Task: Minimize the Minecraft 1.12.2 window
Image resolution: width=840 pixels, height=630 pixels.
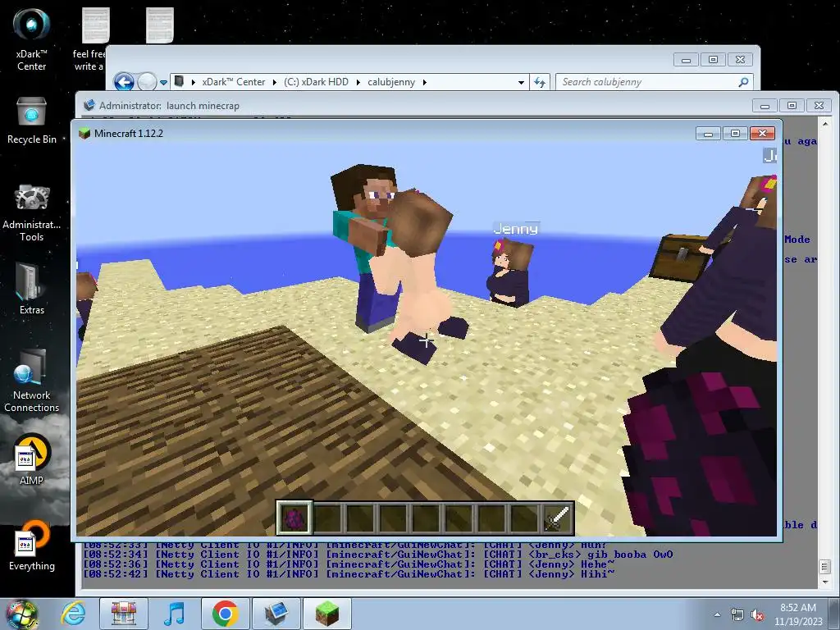Action: point(708,133)
